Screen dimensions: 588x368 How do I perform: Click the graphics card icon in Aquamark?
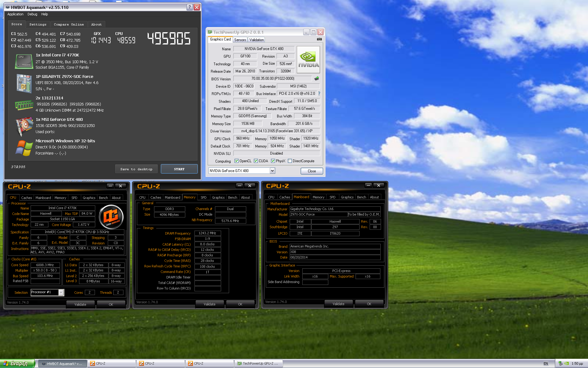click(x=24, y=126)
